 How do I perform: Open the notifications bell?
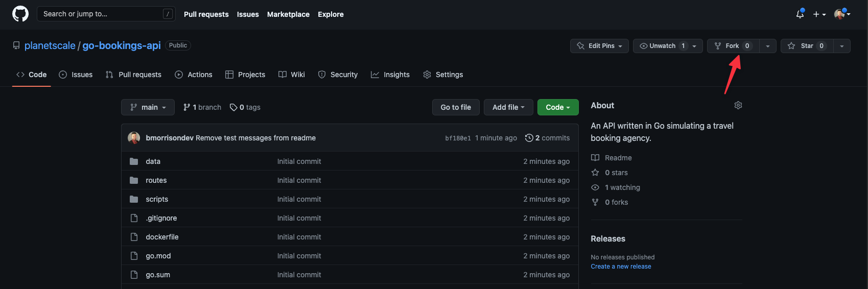pyautogui.click(x=800, y=14)
